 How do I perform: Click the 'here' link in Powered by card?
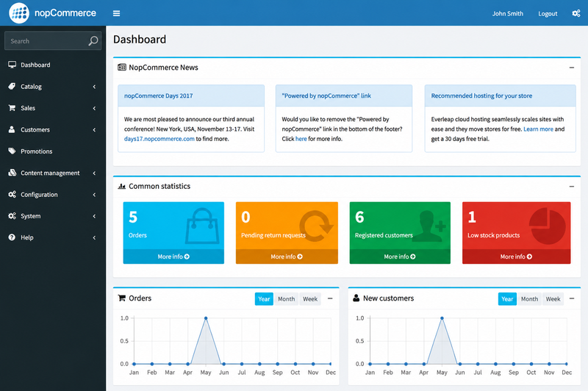point(301,139)
